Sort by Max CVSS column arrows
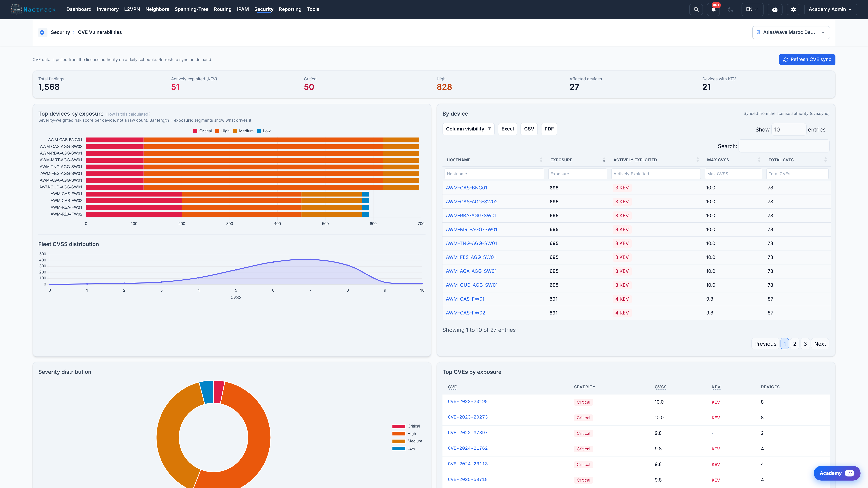Screen dimensions: 868x488 759,160
